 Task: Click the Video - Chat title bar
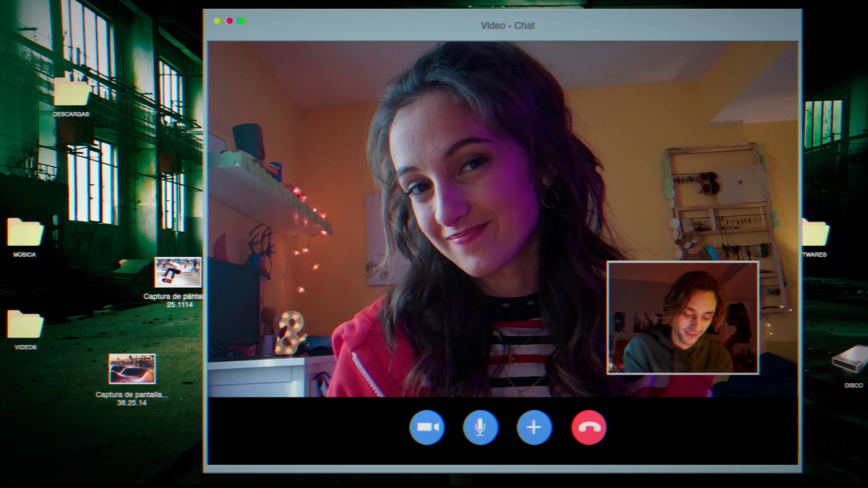click(x=507, y=26)
